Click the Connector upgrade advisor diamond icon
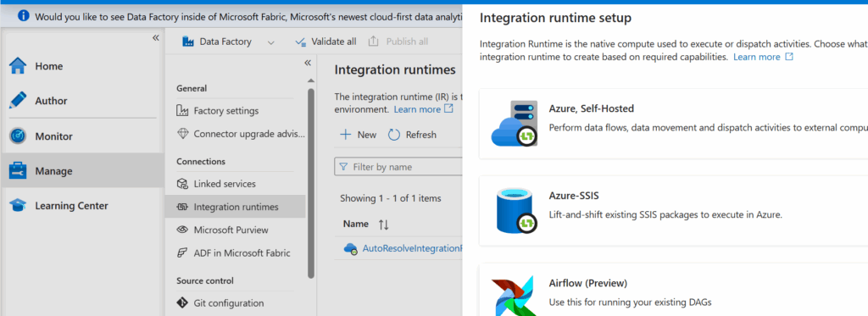 coord(183,134)
